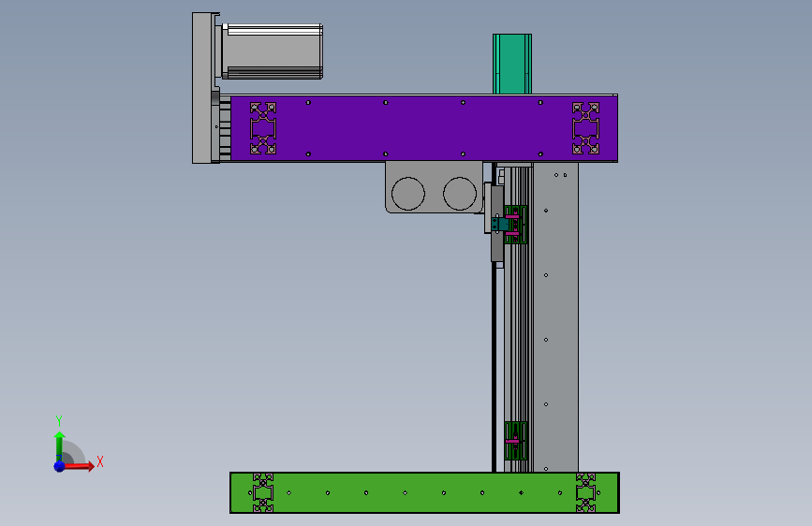Select the tall gray vertical column plate
Viewport: 812px width, 526px height.
[x=555, y=317]
